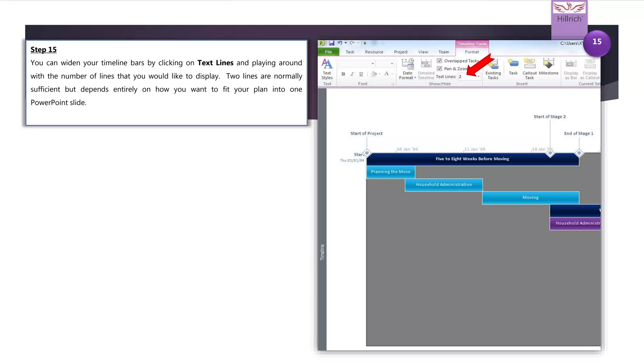Insert a Milestone on timeline
This screenshot has height=362, width=644.
click(548, 67)
